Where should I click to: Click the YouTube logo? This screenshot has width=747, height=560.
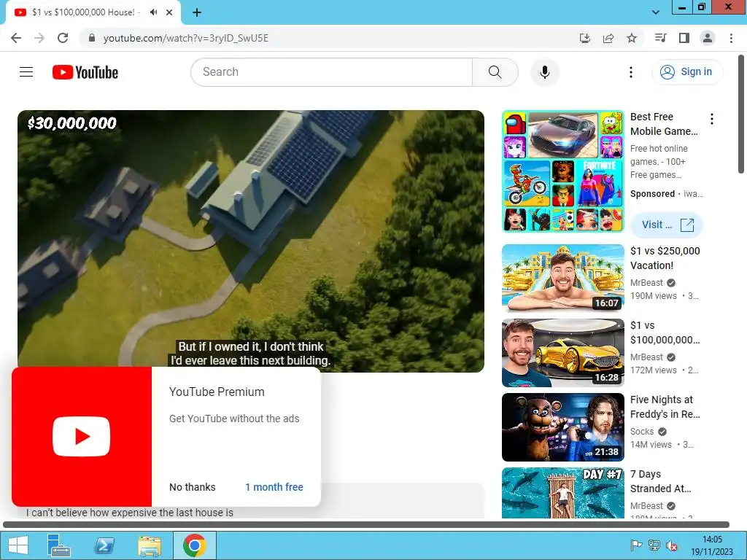(x=85, y=72)
